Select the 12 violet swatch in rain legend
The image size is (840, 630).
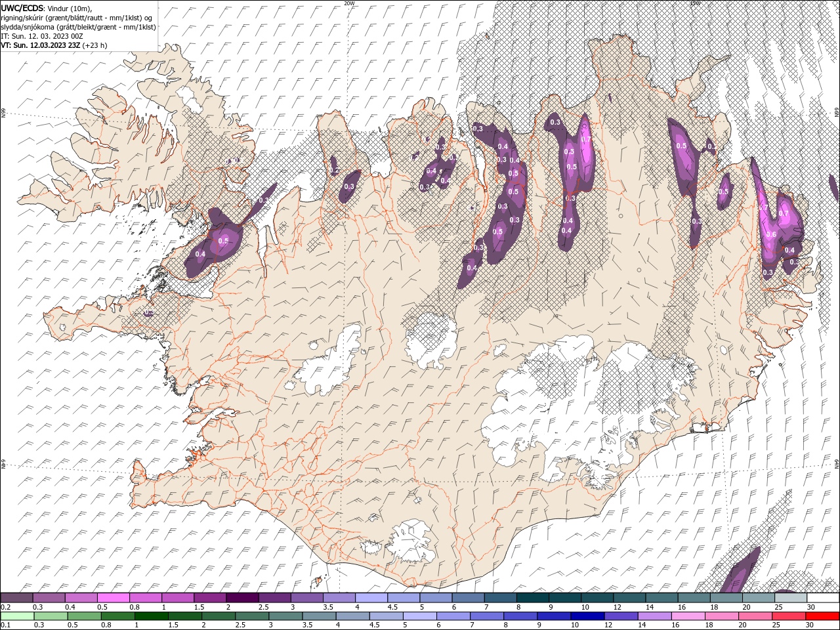pos(621,616)
